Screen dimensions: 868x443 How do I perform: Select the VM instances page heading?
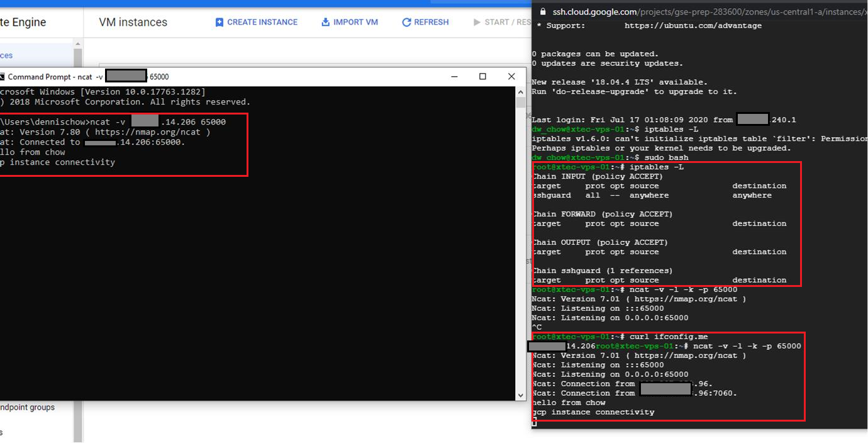pyautogui.click(x=133, y=22)
